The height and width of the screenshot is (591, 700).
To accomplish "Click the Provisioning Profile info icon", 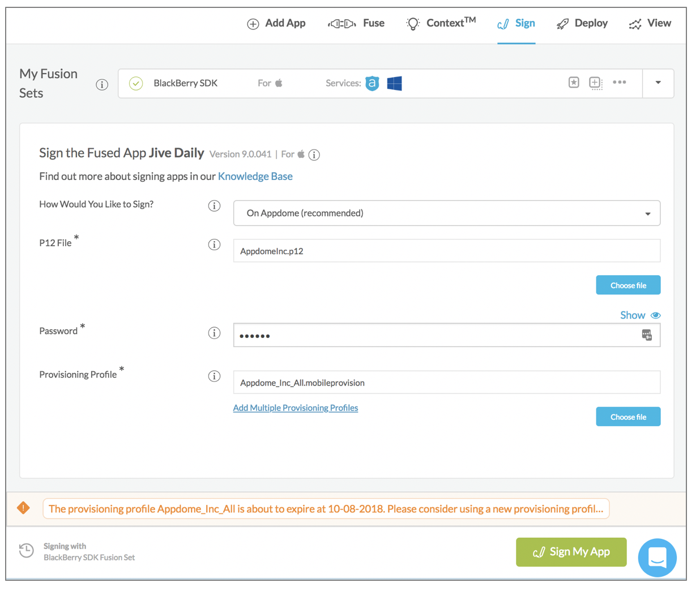I will pyautogui.click(x=214, y=376).
